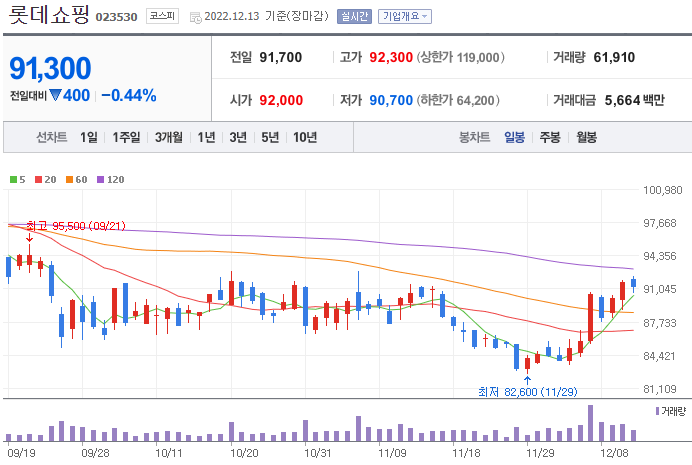Click the 봉차트 label
Image resolution: width=692 pixels, height=465 pixels.
[x=474, y=137]
